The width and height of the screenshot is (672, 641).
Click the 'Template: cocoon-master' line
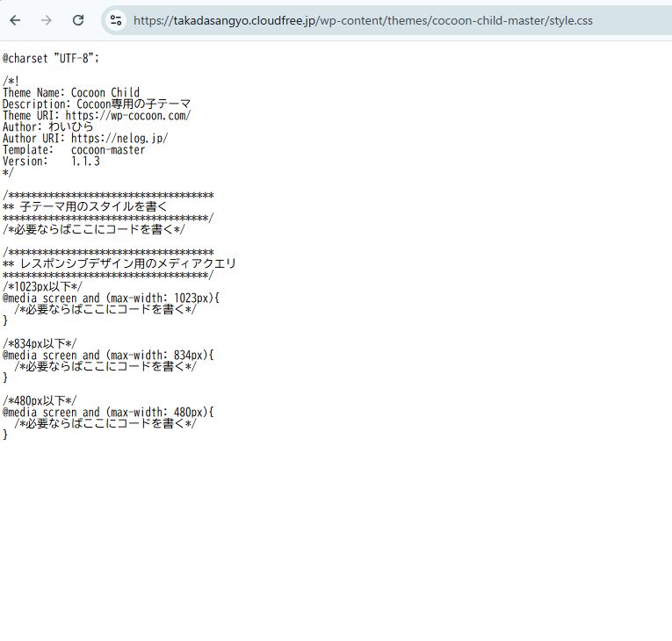tap(74, 150)
